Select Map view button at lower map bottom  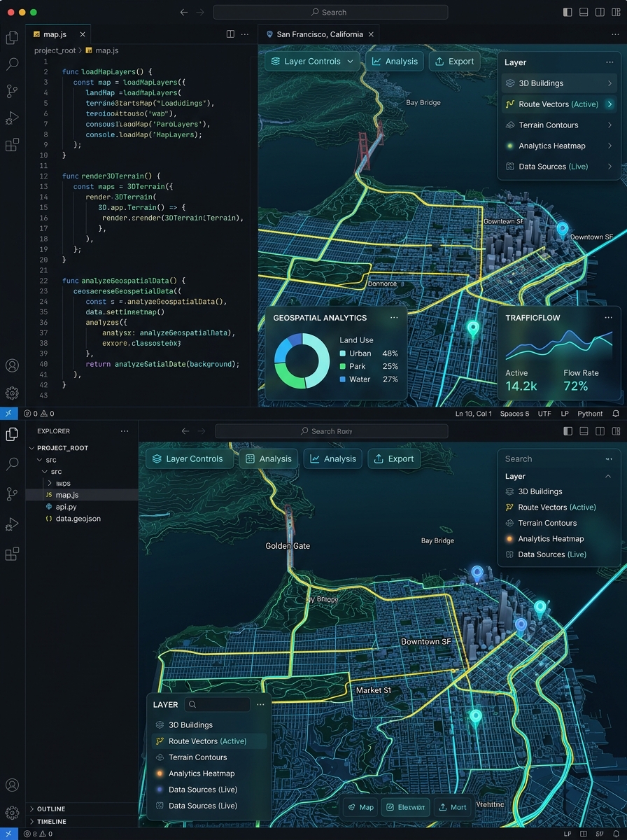pos(361,807)
